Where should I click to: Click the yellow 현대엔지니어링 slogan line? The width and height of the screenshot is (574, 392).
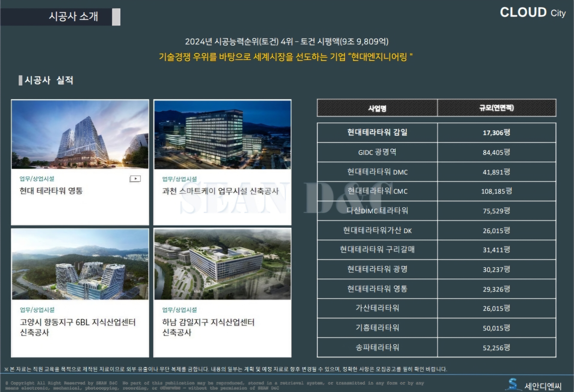tap(286, 57)
